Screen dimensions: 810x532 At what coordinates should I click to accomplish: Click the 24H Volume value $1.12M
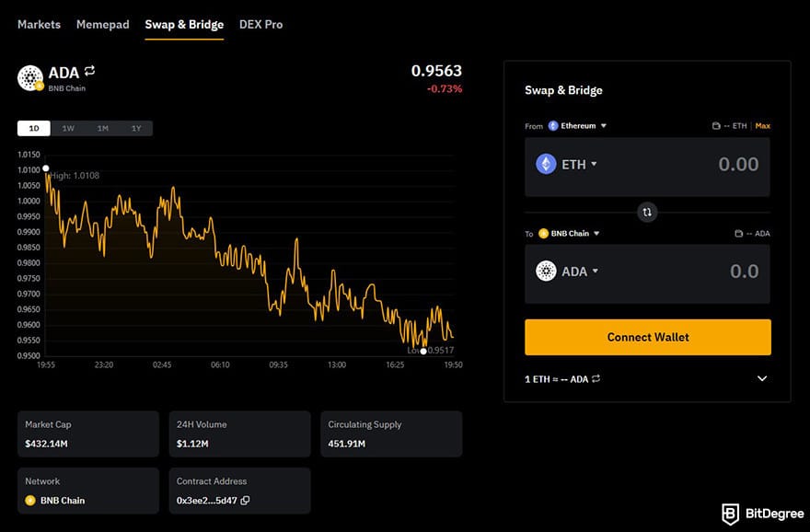[192, 443]
